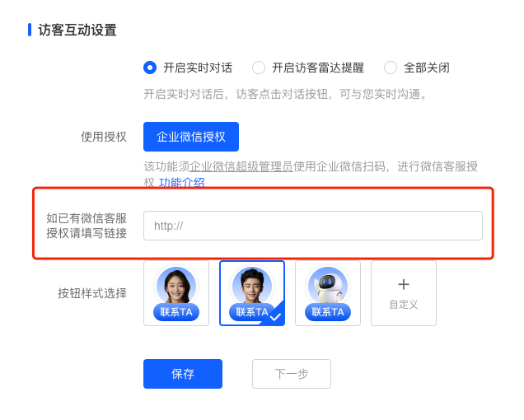This screenshot has height=420, width=524.
Task: Focus the http:// link input field
Action: pos(313,226)
